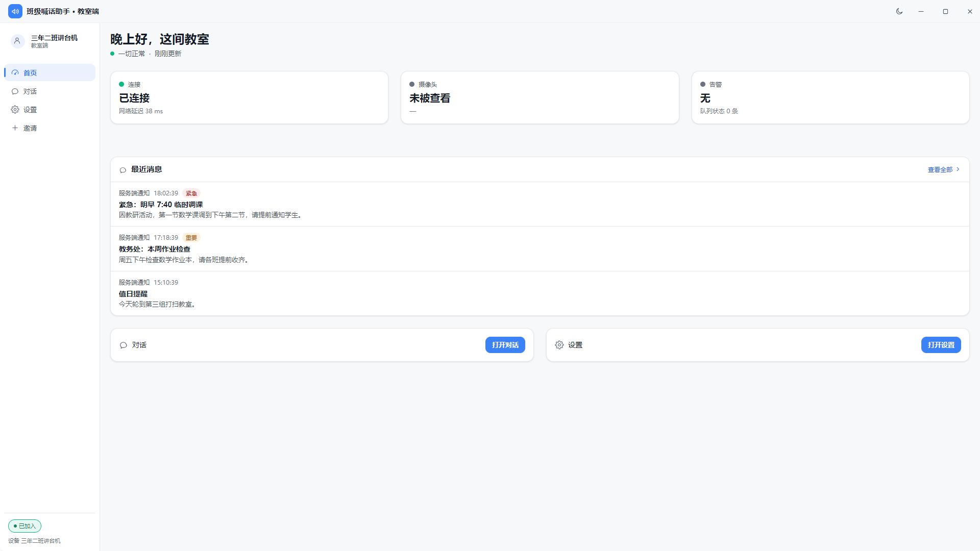Viewport: 980px width, 551px height.
Task: Minimize the window
Action: [921, 11]
